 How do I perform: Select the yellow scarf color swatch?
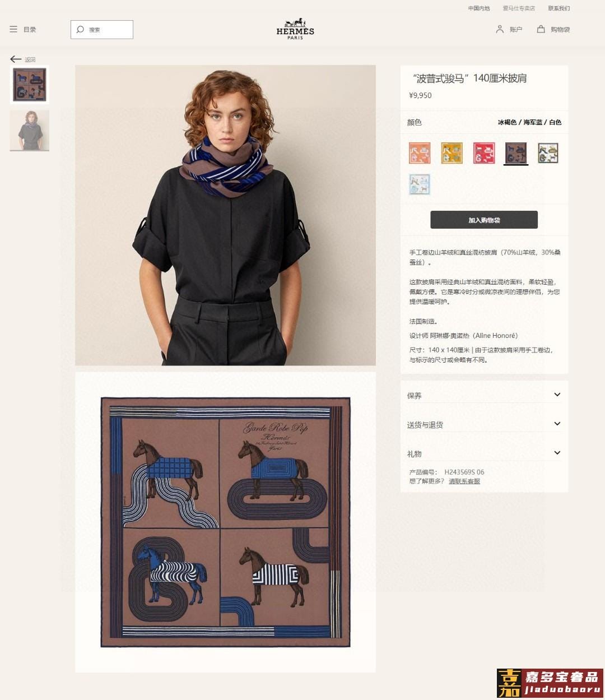[452, 153]
